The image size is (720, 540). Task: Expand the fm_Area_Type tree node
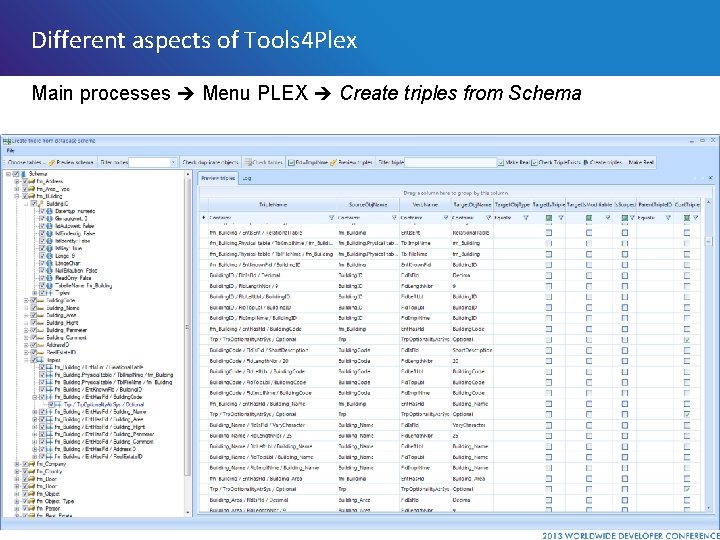point(17,189)
